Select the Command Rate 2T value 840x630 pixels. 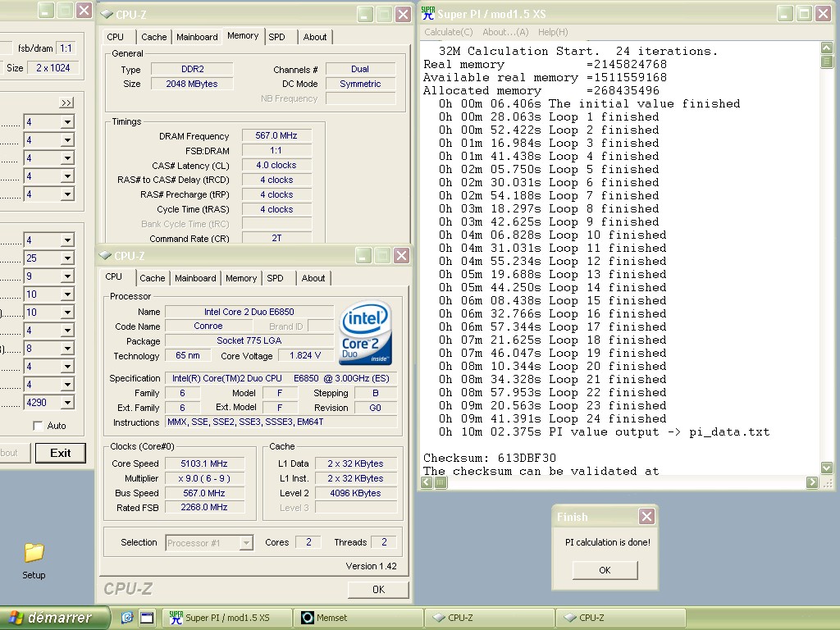click(x=276, y=238)
